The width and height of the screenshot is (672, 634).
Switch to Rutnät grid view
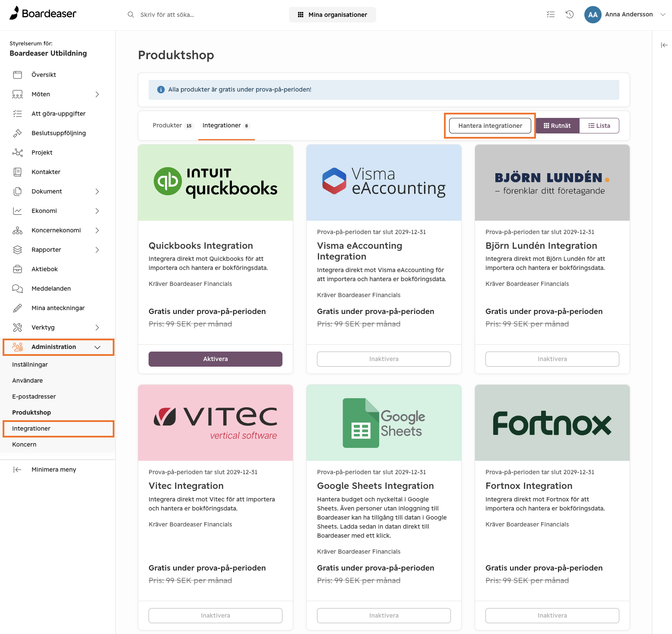click(x=557, y=126)
